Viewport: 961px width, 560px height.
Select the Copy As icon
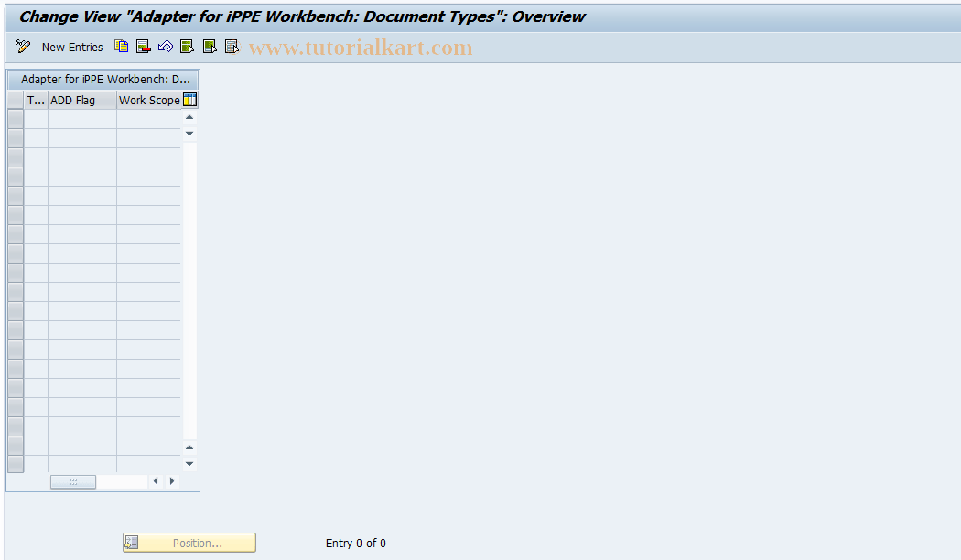coord(121,46)
